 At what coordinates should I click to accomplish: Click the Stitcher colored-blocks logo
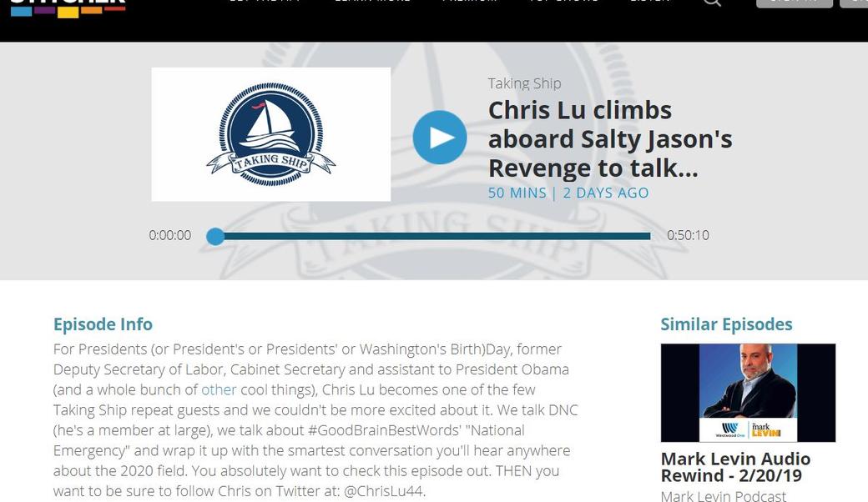[x=68, y=8]
